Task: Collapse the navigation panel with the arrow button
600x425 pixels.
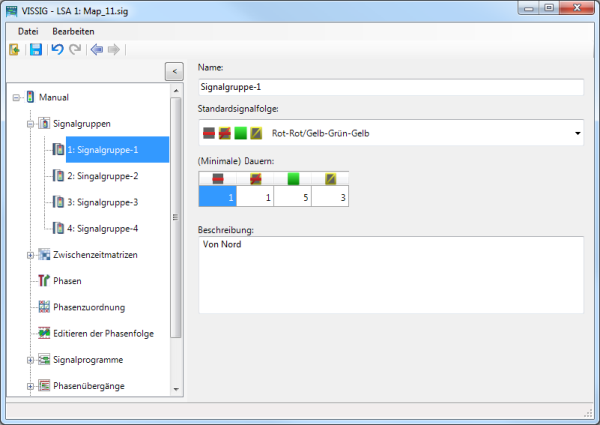Action: tap(173, 71)
